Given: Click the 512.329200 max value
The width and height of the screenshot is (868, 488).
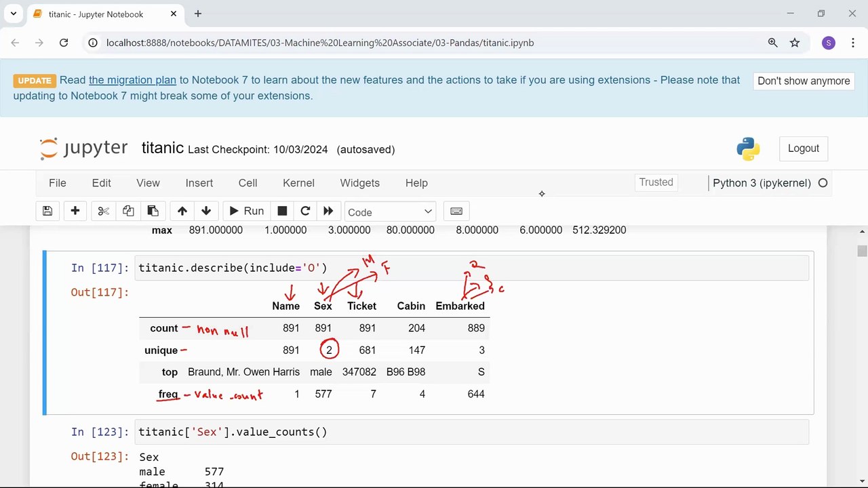Looking at the screenshot, I should pyautogui.click(x=599, y=230).
